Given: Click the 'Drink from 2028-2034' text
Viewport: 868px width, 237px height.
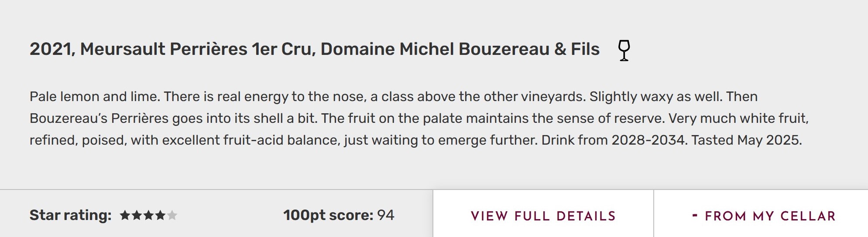Looking at the screenshot, I should click(x=613, y=140).
